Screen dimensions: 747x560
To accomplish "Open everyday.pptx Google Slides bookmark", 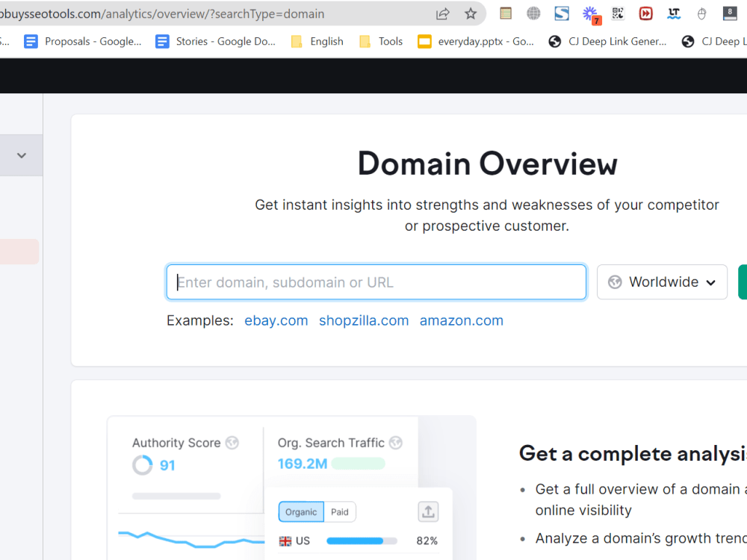I will point(475,41).
